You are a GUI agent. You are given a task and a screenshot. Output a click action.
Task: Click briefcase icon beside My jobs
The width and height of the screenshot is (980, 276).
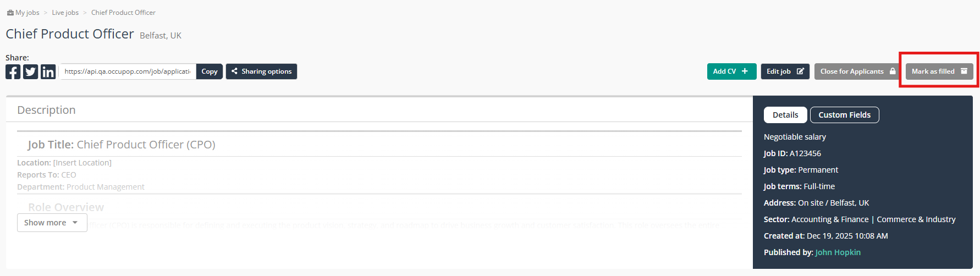point(10,13)
